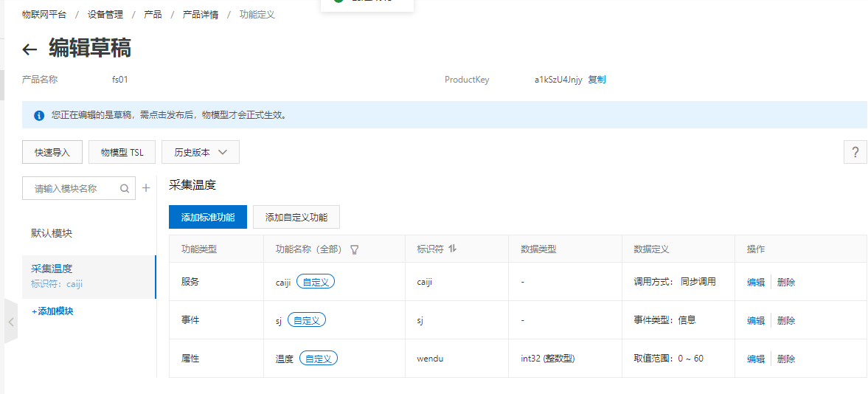Copy the ProductKey via 复制 link
Viewport: 868px width, 394px height.
coord(597,80)
